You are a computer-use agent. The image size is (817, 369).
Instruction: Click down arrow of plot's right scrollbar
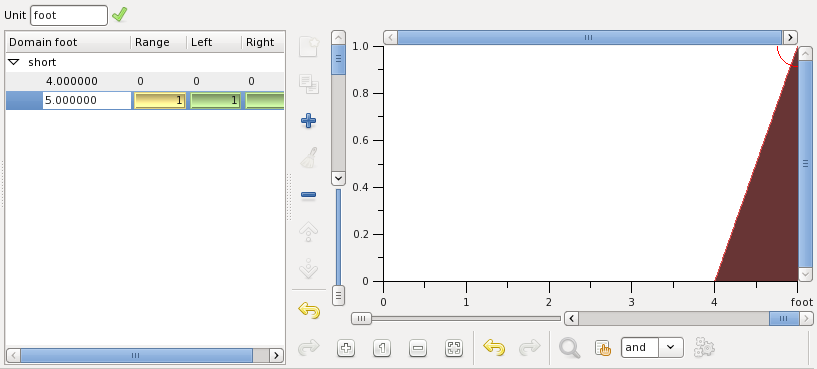click(x=806, y=274)
